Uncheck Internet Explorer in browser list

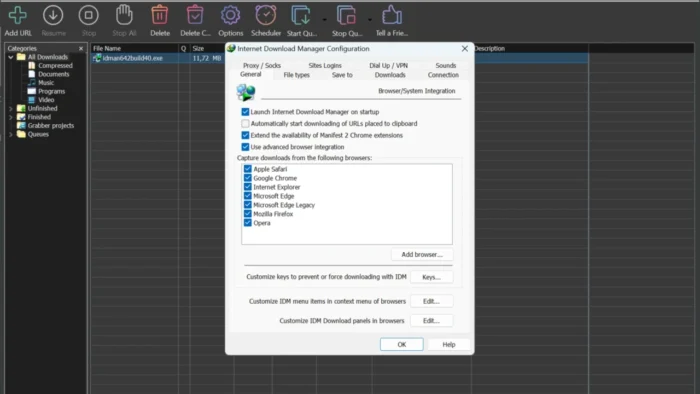click(248, 187)
